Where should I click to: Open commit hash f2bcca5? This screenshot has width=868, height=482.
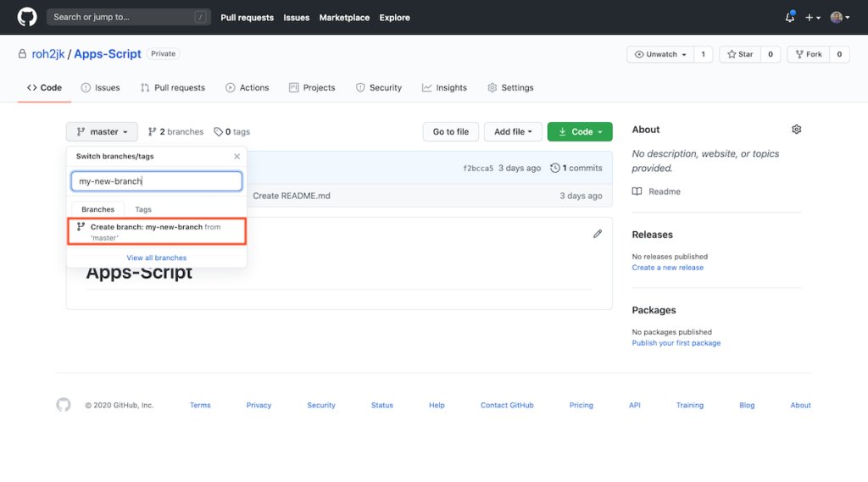click(x=478, y=169)
